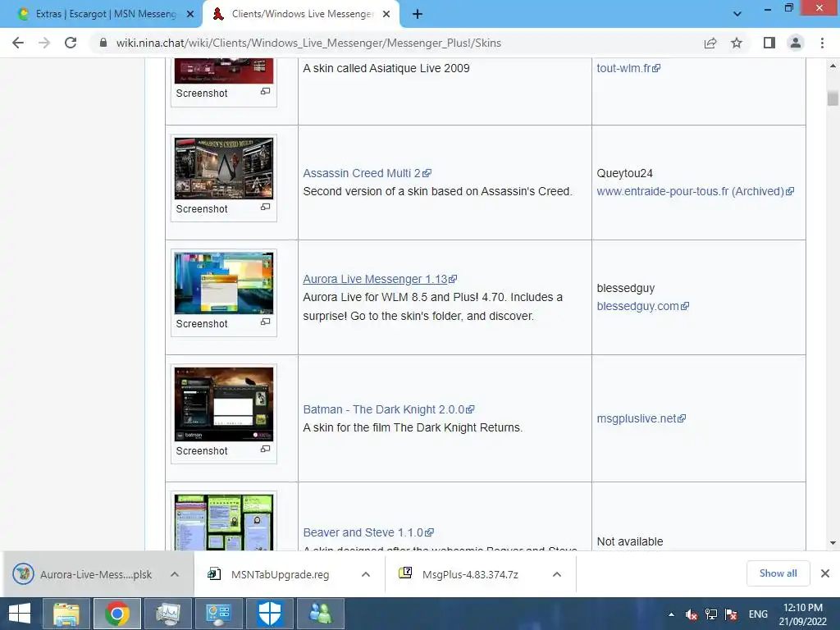This screenshot has width=840, height=630.
Task: Go back to the previous page
Action: [18, 43]
